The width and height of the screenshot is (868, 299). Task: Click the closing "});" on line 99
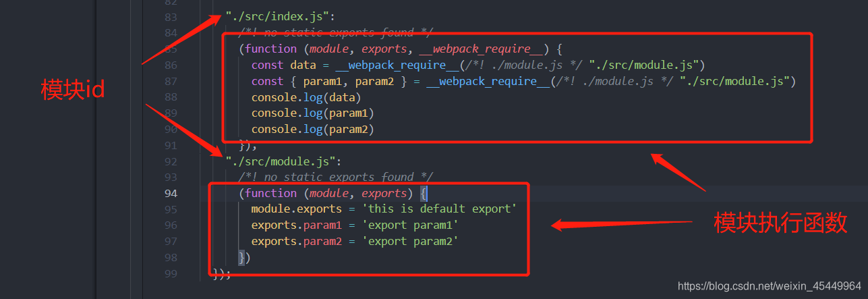click(x=221, y=273)
